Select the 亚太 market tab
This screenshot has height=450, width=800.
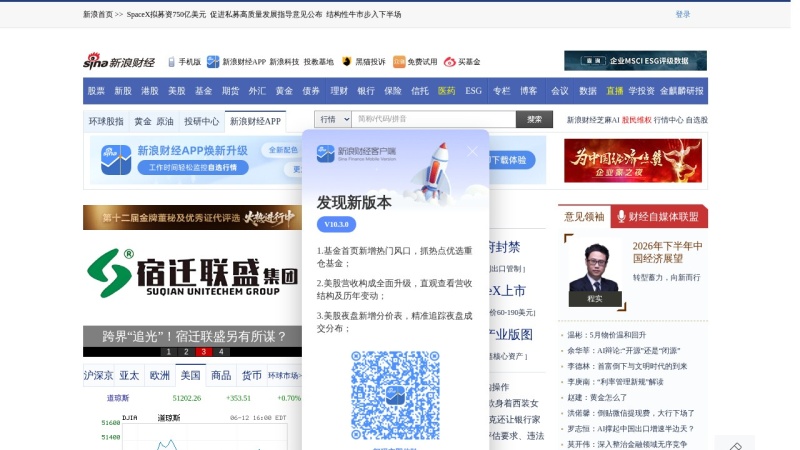click(x=129, y=376)
